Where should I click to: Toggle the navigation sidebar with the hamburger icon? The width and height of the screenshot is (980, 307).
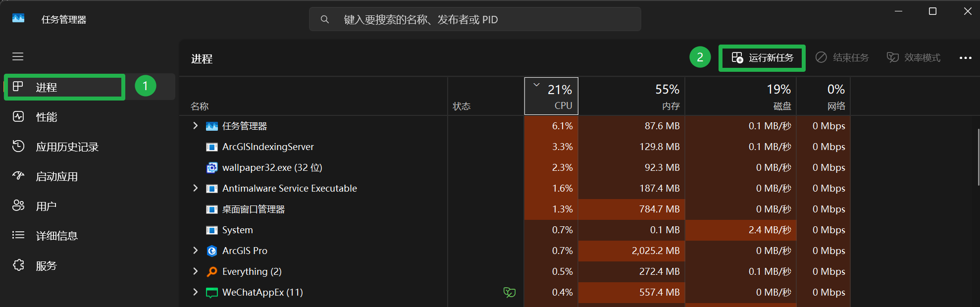[18, 57]
